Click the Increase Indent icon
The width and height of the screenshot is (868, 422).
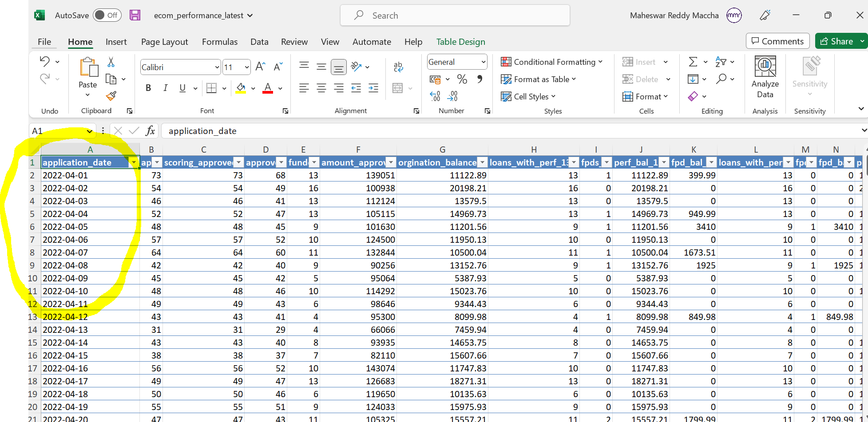(373, 88)
